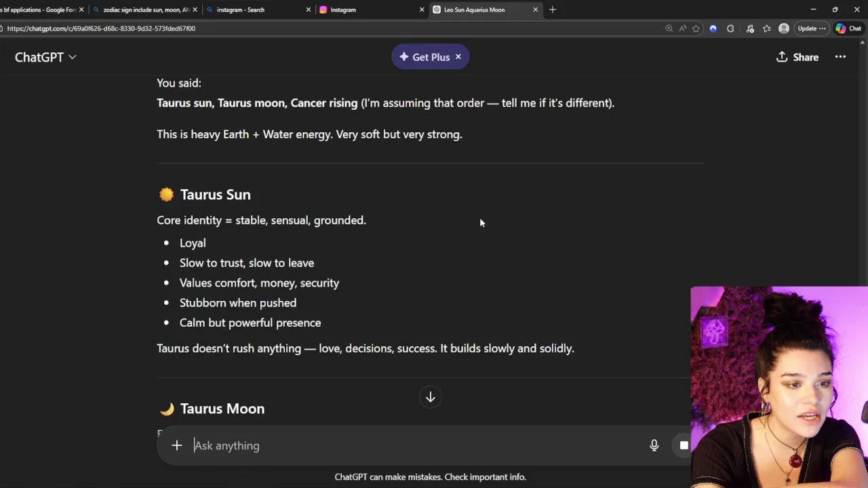Expand the ChatGPT model selector dropdown

tap(45, 57)
